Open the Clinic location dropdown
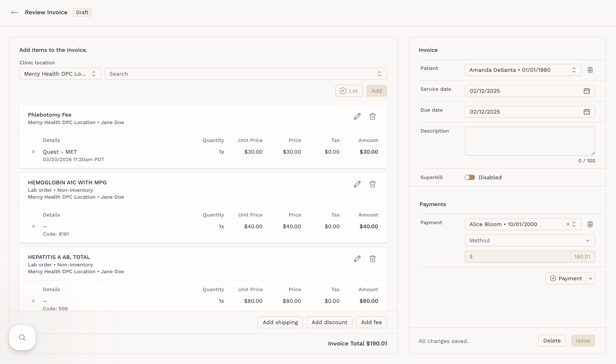 (60, 74)
